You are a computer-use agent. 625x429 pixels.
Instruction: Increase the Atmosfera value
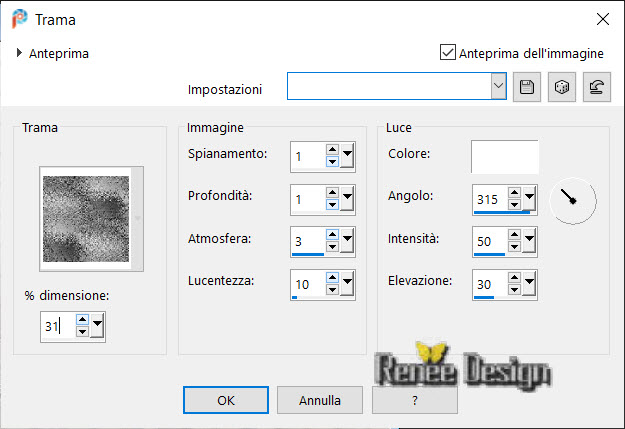(x=332, y=234)
